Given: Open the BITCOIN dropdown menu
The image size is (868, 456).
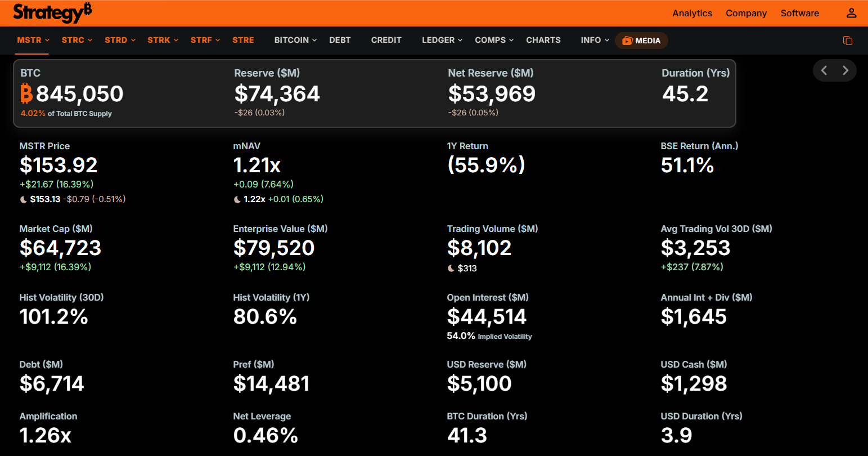Looking at the screenshot, I should [x=296, y=40].
